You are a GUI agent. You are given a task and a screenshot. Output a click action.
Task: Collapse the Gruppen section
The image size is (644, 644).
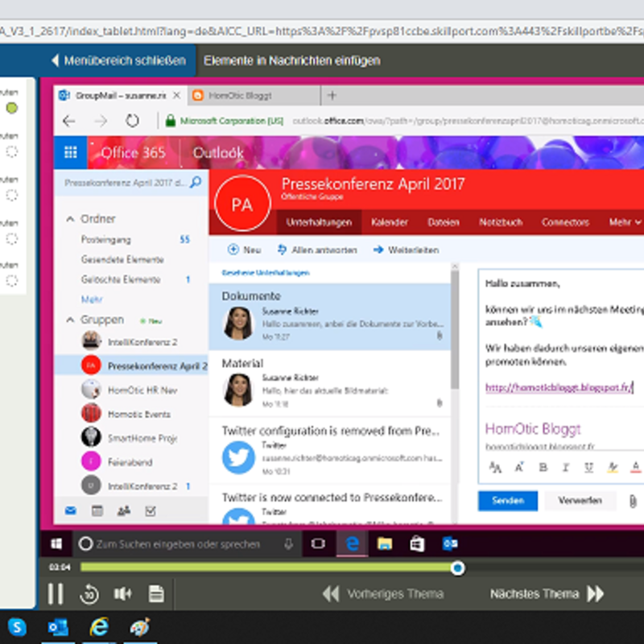[70, 319]
